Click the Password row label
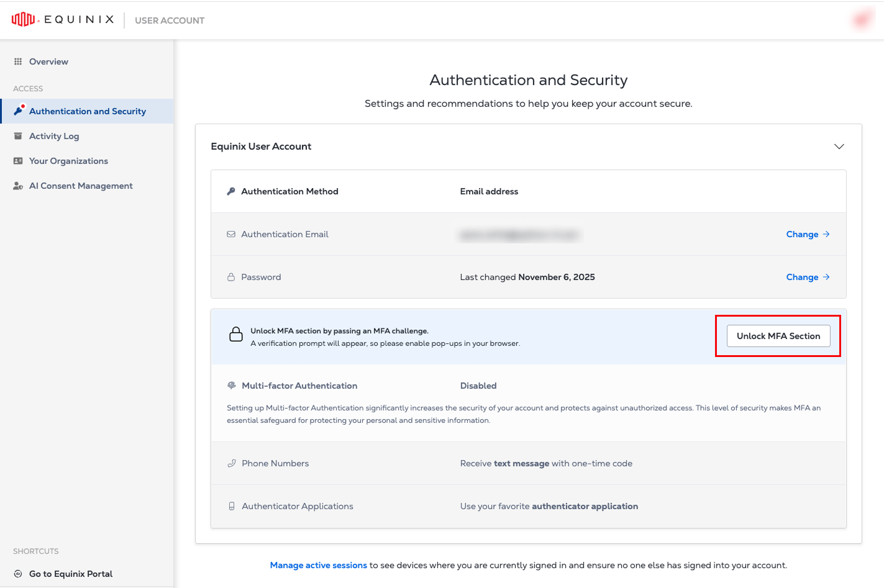The image size is (884, 588). [x=261, y=277]
